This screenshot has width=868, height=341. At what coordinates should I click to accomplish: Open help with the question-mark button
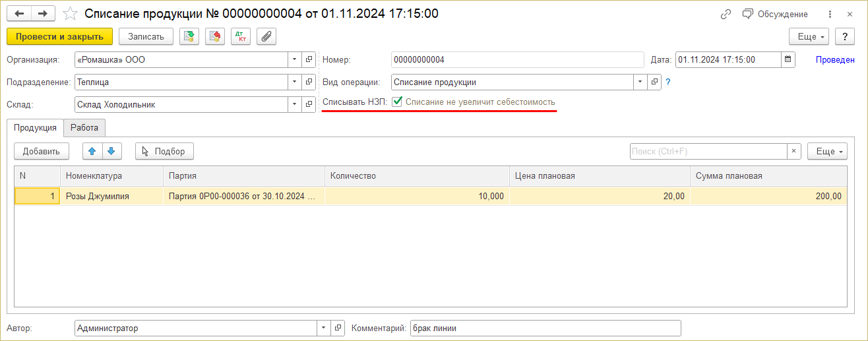[x=845, y=36]
